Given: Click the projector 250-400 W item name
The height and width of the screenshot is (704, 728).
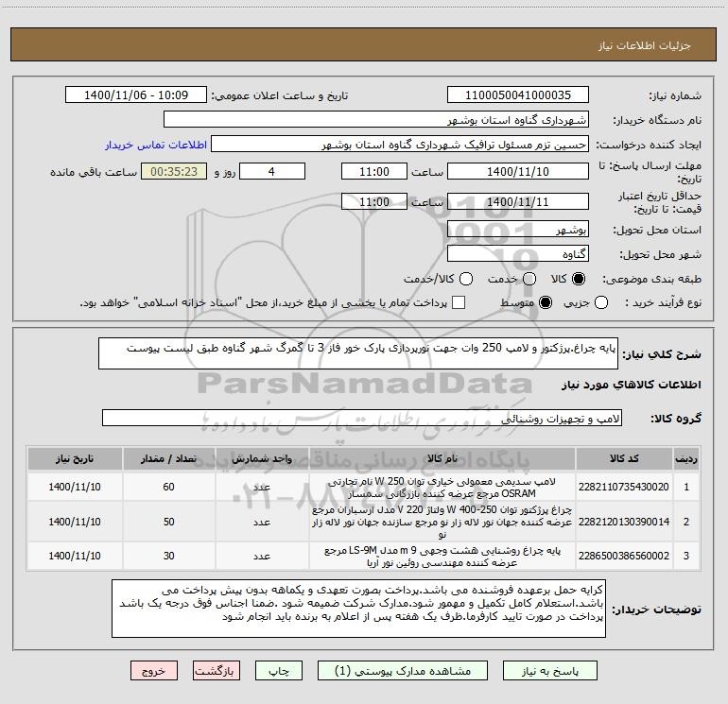Looking at the screenshot, I should [442, 522].
